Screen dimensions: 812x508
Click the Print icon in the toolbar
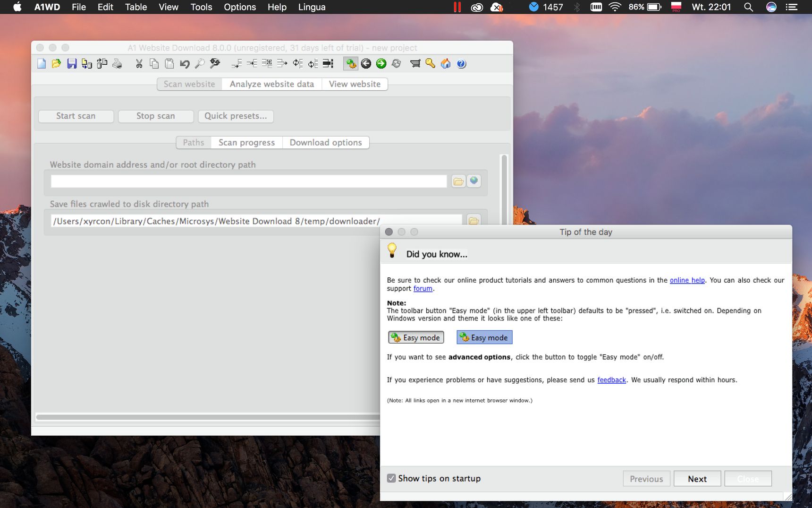[x=117, y=64]
